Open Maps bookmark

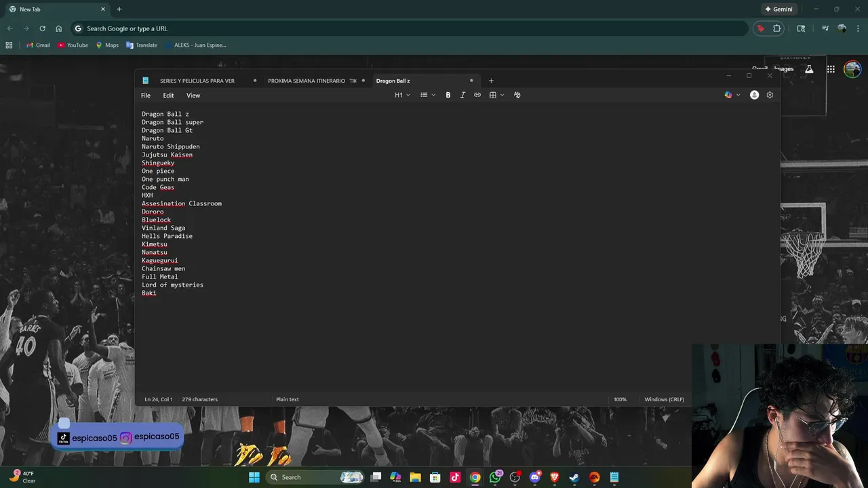tap(107, 45)
